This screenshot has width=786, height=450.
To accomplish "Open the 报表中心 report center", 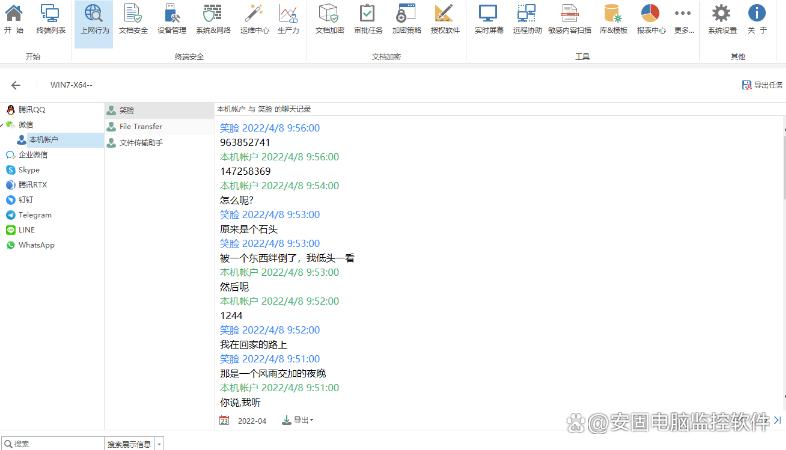I will pyautogui.click(x=650, y=19).
